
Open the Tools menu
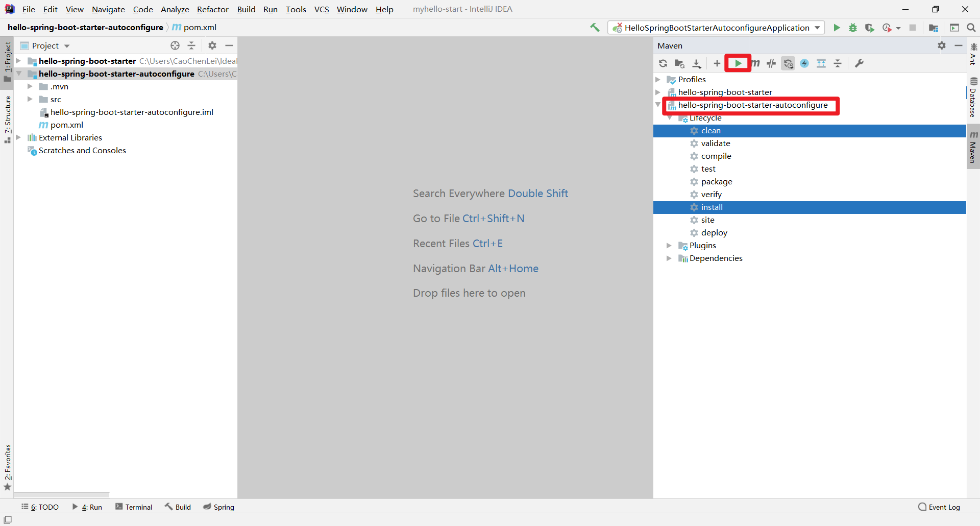(x=296, y=9)
